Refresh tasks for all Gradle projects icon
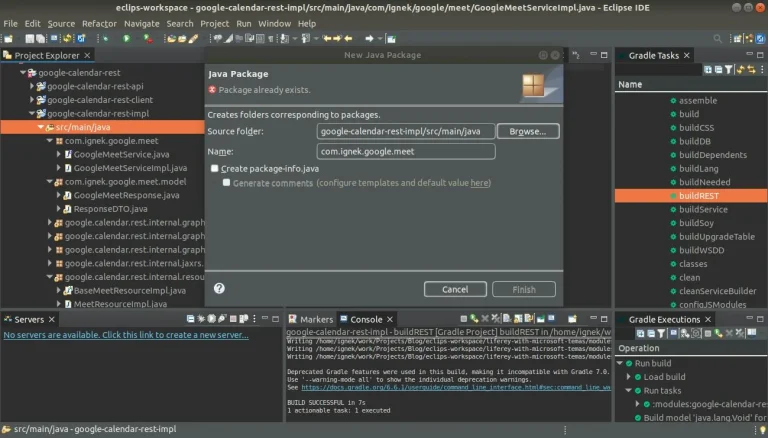The width and height of the screenshot is (768, 438). tap(740, 70)
